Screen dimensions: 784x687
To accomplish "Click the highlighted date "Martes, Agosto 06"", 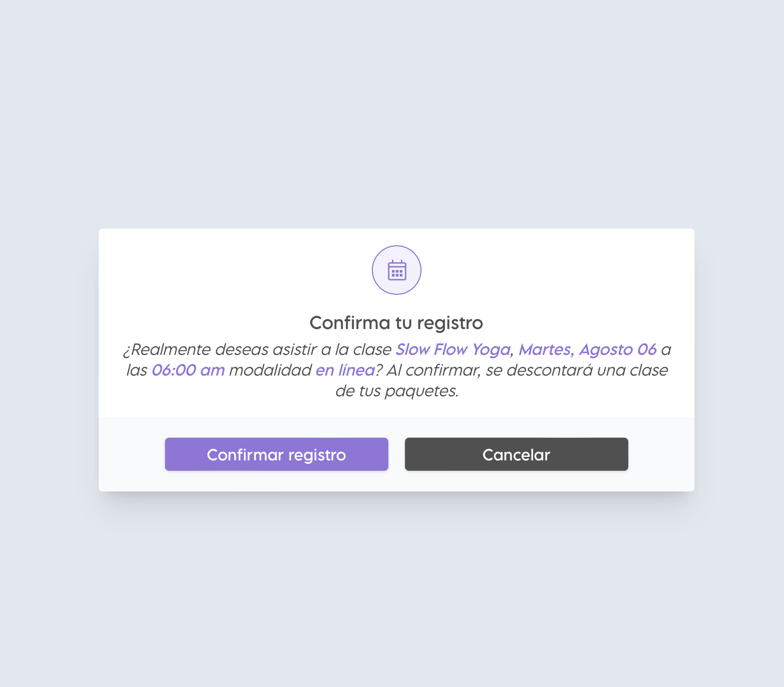I will 587,350.
